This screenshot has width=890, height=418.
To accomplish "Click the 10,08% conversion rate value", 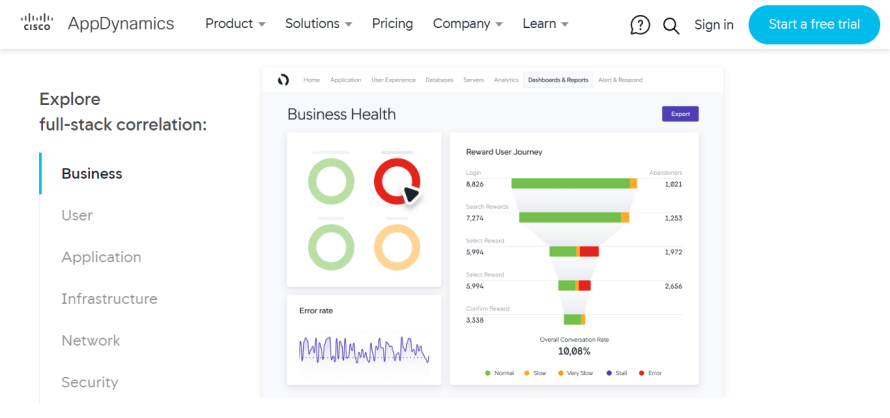I will (574, 352).
